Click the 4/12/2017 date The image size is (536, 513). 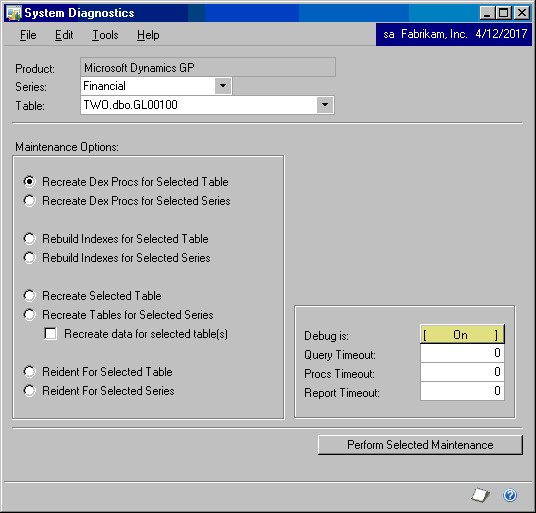tap(501, 34)
